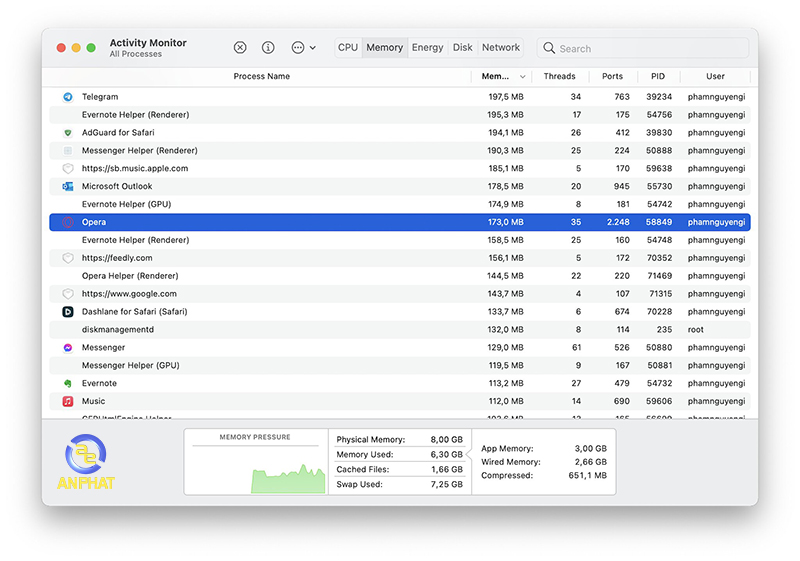
Task: Switch to the Energy tab
Action: [428, 47]
